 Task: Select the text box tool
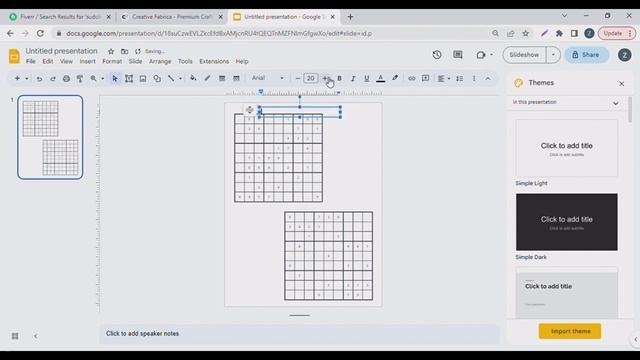[129, 79]
